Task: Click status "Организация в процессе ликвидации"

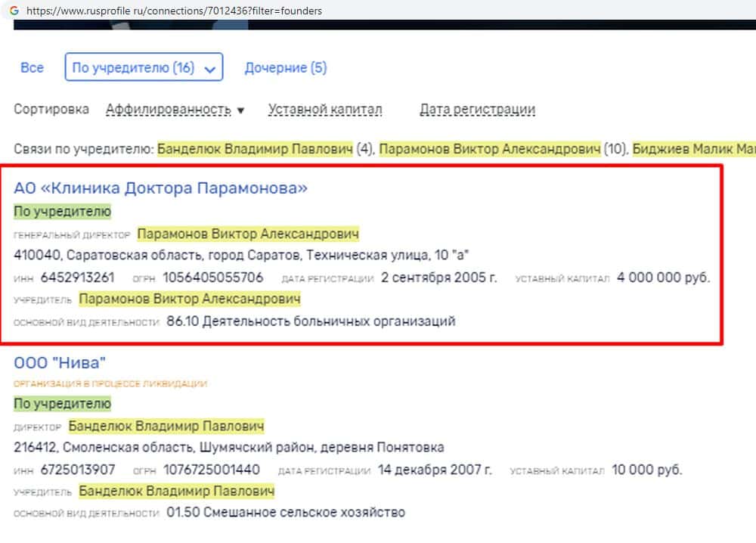Action: [x=110, y=384]
